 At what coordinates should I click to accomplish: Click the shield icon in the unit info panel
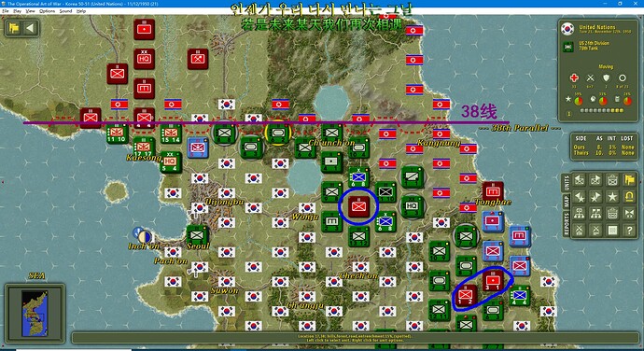pyautogui.click(x=607, y=77)
